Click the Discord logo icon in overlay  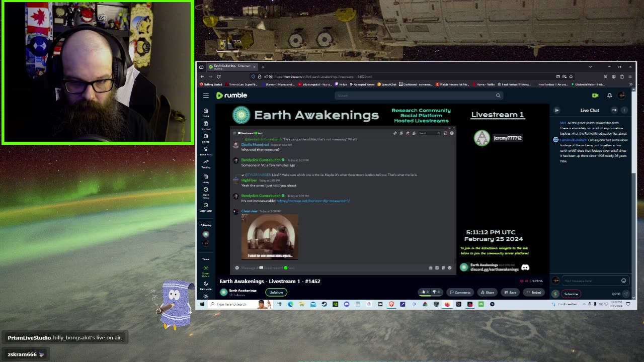point(525,267)
